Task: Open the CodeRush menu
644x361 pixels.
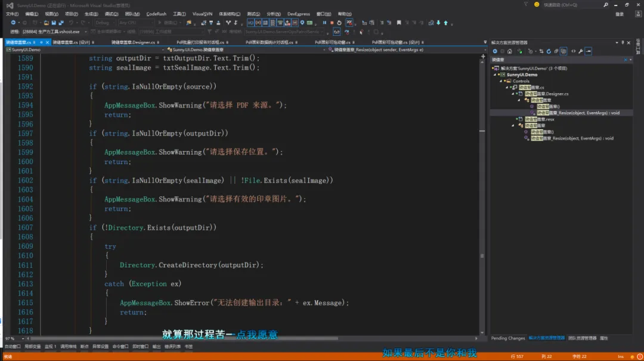Action: click(x=156, y=14)
